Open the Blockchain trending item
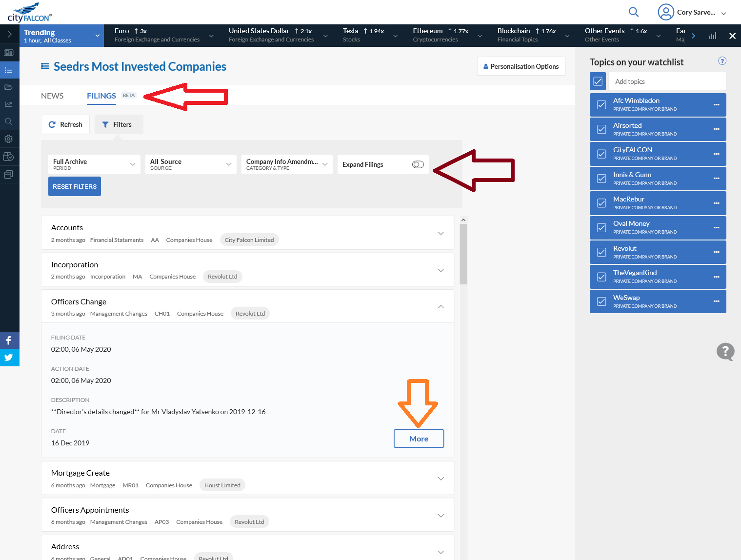 [534, 35]
